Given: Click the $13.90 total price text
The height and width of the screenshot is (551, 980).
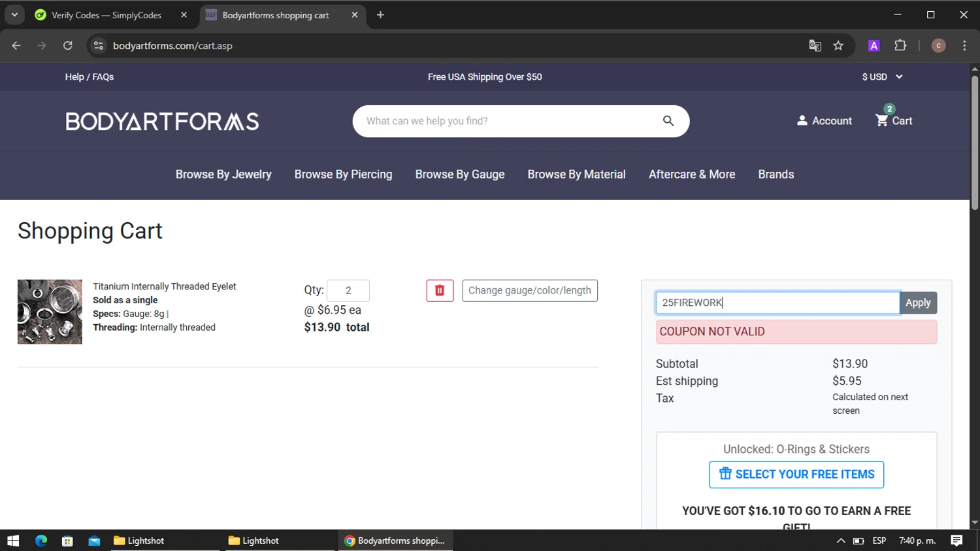Looking at the screenshot, I should [336, 327].
